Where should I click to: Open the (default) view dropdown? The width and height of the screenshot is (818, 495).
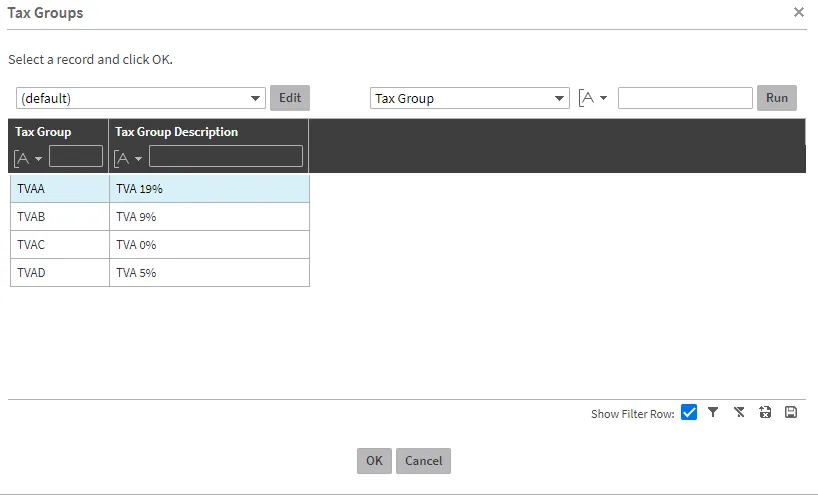pyautogui.click(x=141, y=98)
